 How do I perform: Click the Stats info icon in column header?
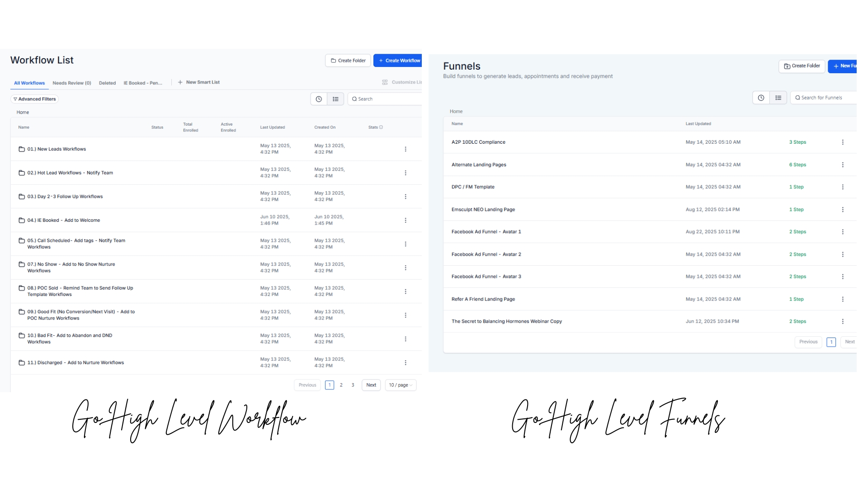click(381, 127)
